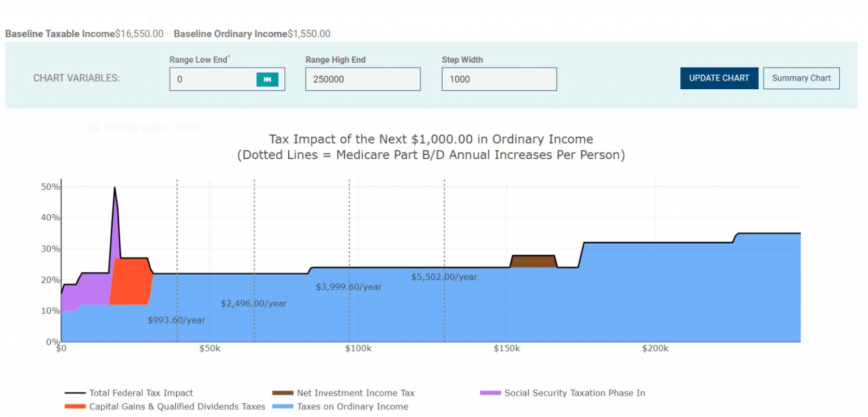Viewport: 868px width, 417px height.
Task: Click the Range Low End input field
Action: tap(227, 79)
